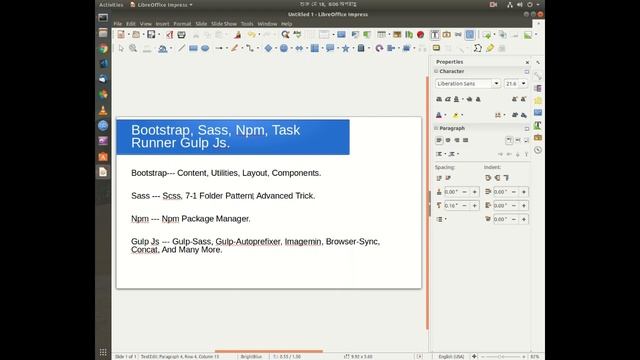Viewport: 640px width, 360px height.
Task: Set paragraph alignment to right
Action: coord(457,140)
